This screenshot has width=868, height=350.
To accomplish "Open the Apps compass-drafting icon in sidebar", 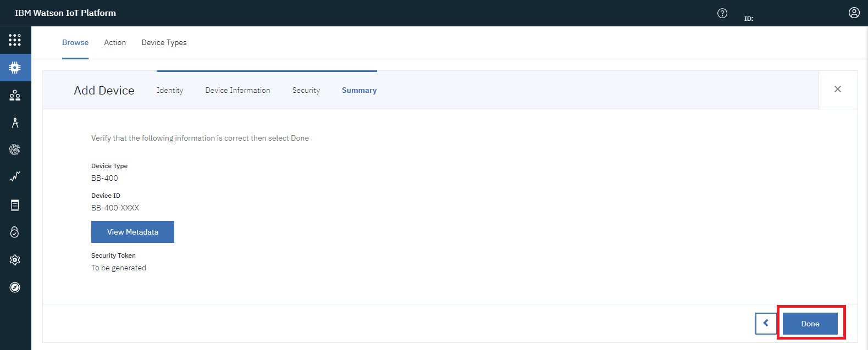I will pos(15,123).
